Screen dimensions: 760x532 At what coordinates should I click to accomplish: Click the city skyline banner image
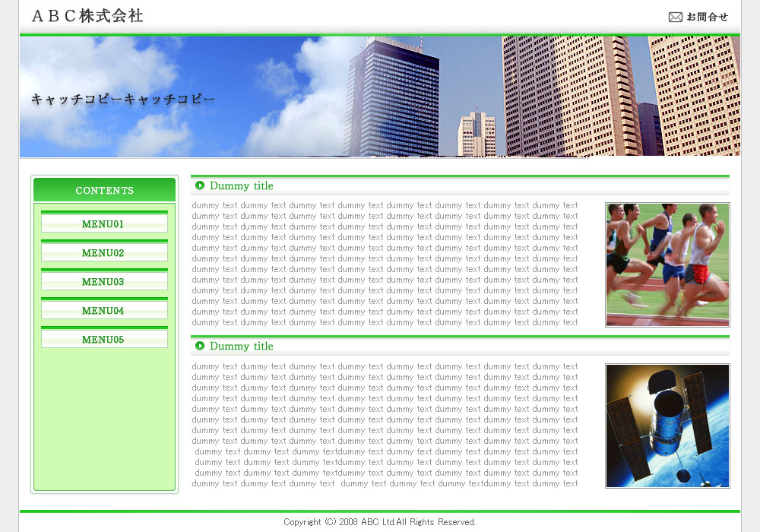point(380,97)
